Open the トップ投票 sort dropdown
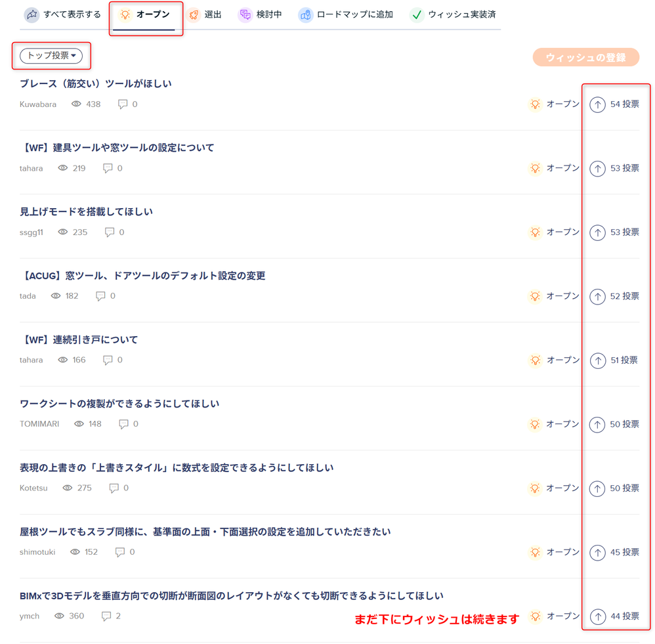 51,56
